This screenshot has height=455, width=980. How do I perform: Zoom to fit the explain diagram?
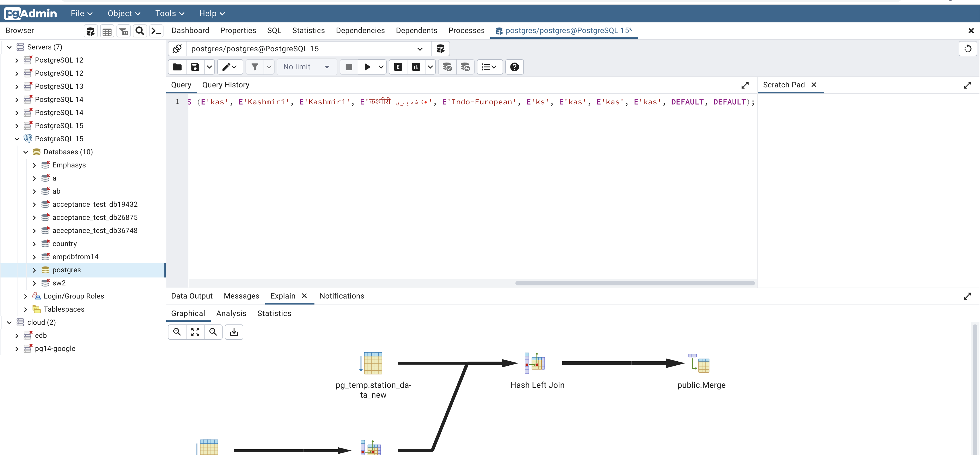pyautogui.click(x=195, y=332)
